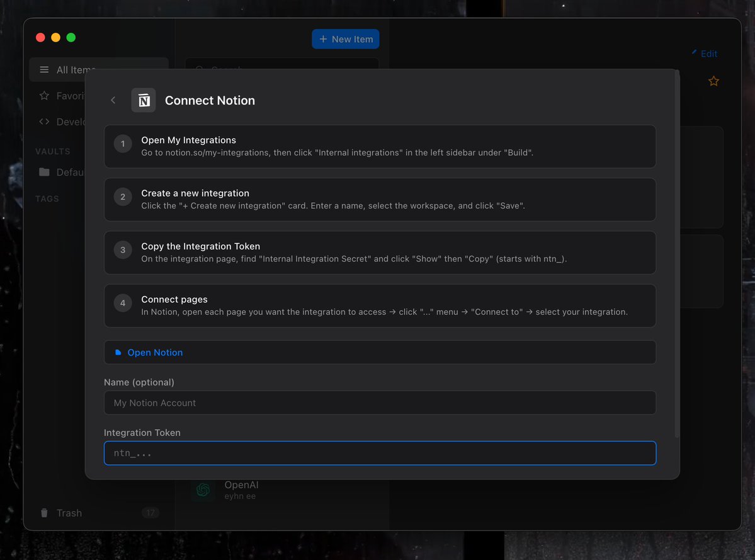Click the Trash count badge 17
This screenshot has height=560, width=755.
pos(150,513)
